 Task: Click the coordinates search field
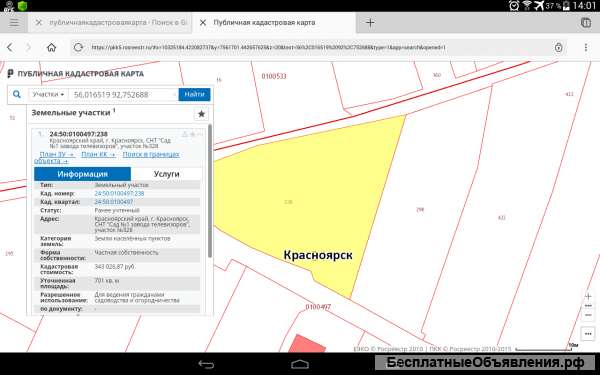coord(123,95)
